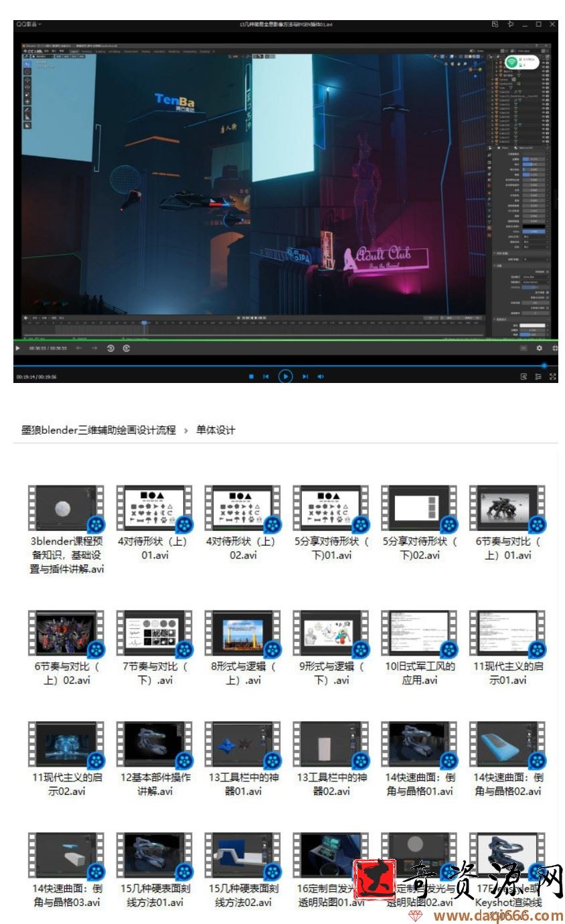Image resolution: width=565 pixels, height=924 pixels.
Task: Open breadcrumb 墨狼blender三维辅助绘画设计流程
Action: point(98,430)
